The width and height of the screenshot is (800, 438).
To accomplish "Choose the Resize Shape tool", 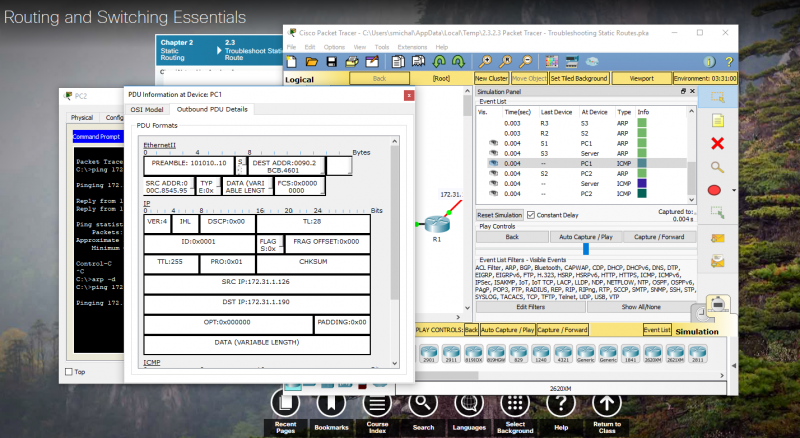I will pyautogui.click(x=718, y=212).
